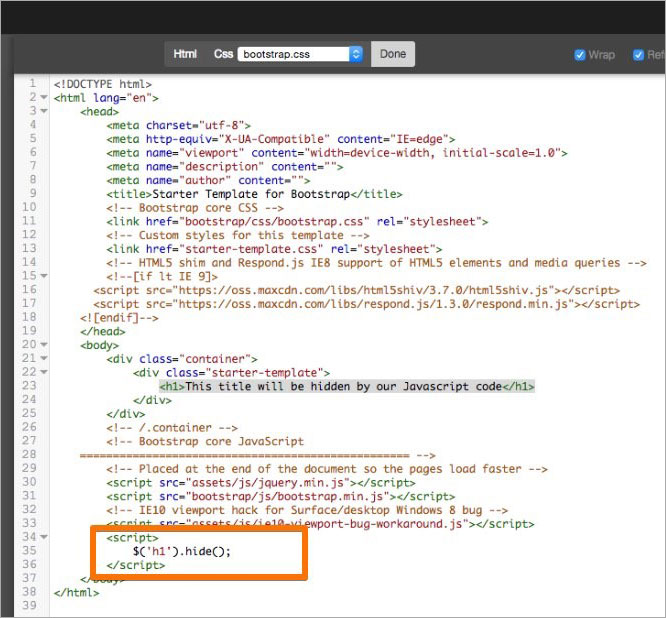This screenshot has width=666, height=618.
Task: Click the IE10 viewport hack comment
Action: 307,510
